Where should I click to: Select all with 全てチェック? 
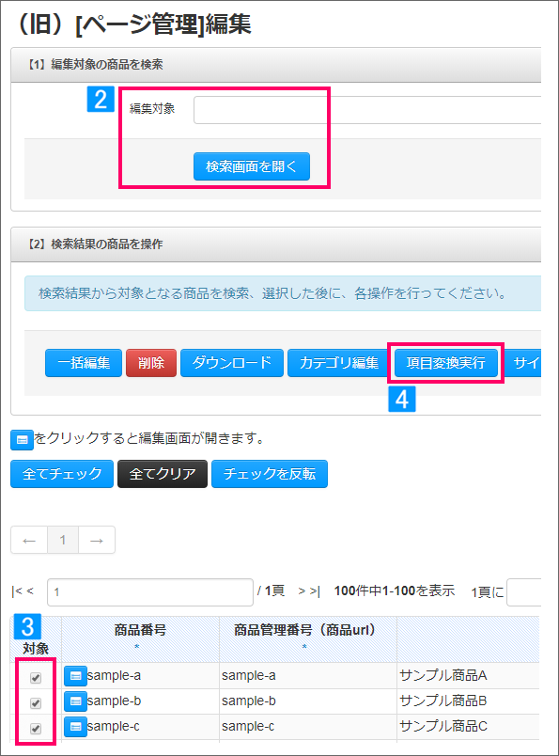click(x=62, y=474)
